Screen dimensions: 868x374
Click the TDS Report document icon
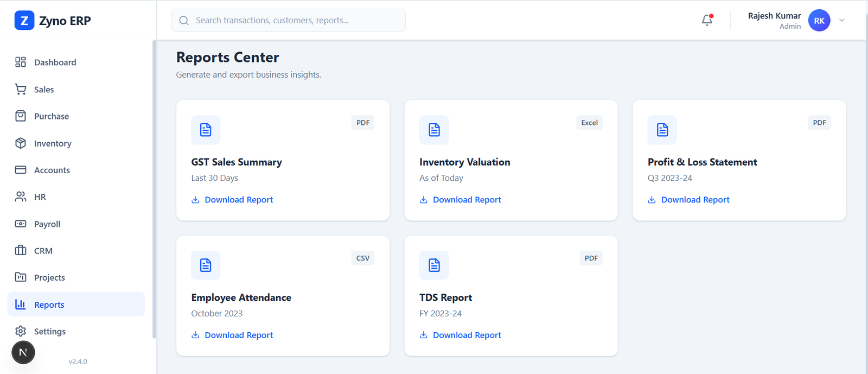click(434, 265)
